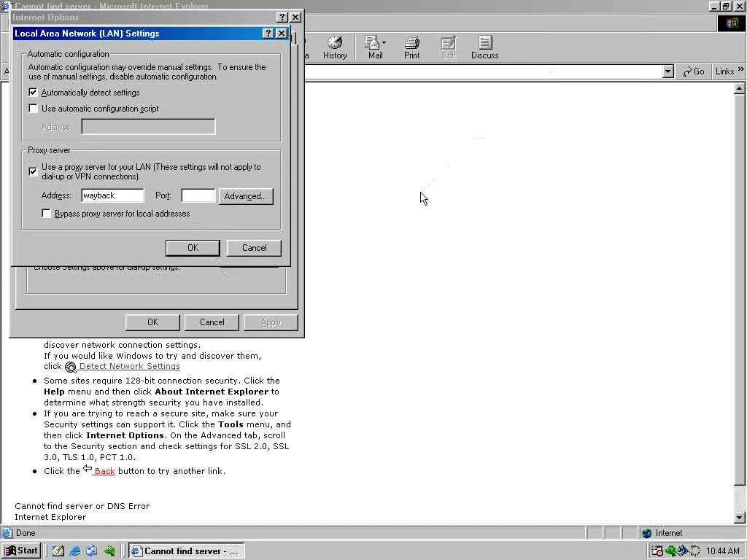Close the LAN Settings dialog
747x560 pixels.
click(x=282, y=34)
